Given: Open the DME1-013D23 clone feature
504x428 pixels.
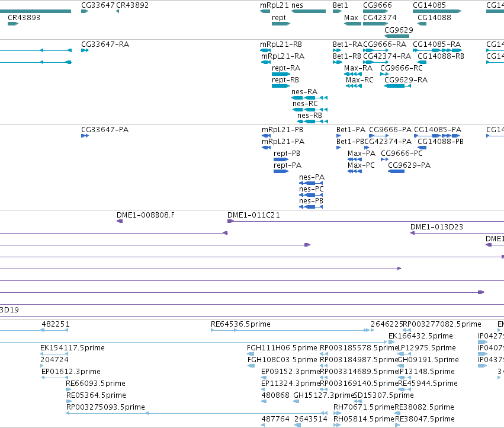Looking at the screenshot, I should pos(457,233).
